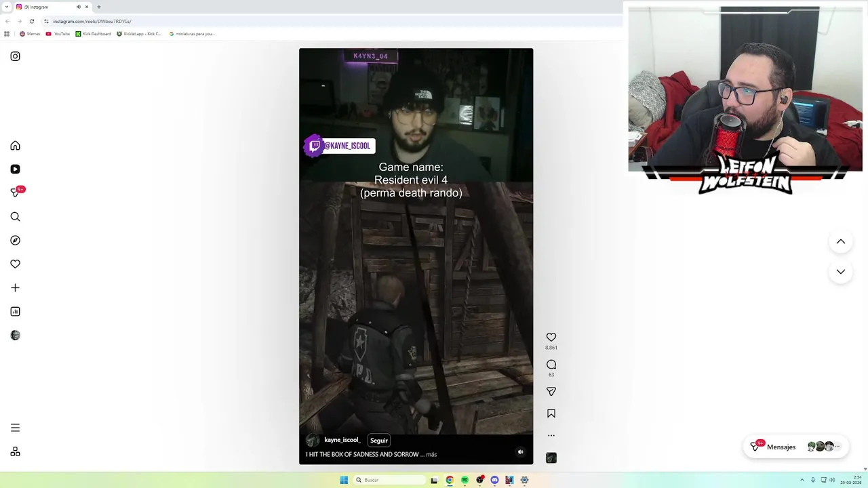Open the reel's audio thumbnail
This screenshot has width=868, height=488.
point(551,458)
